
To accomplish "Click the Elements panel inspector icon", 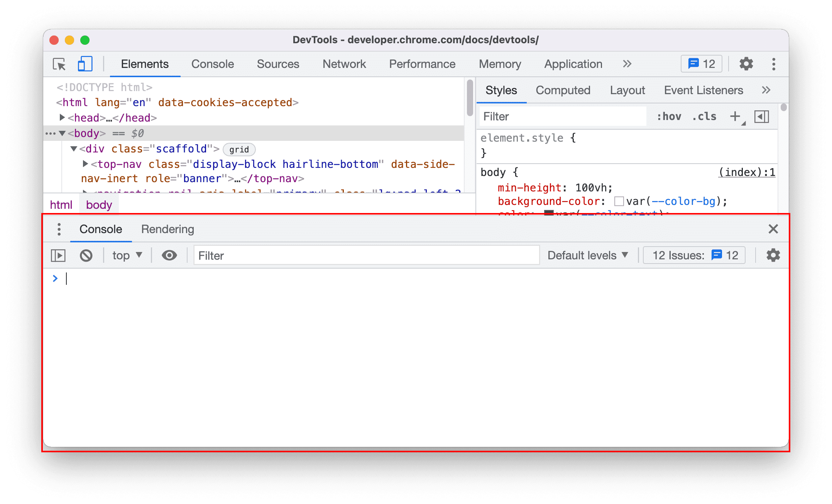I will click(60, 64).
